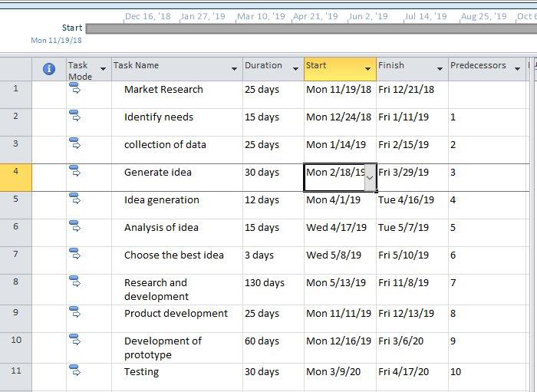Click the gray timeline bar
This screenshot has width=537, height=392.
[x=311, y=28]
